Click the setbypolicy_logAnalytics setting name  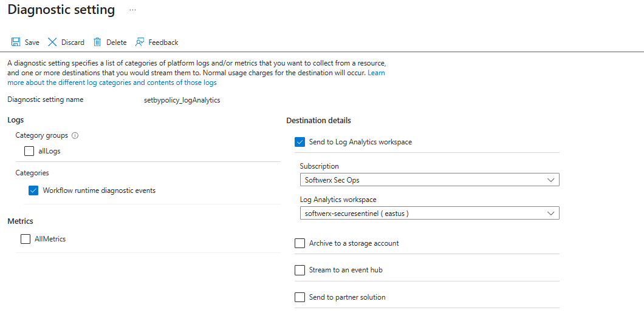coord(177,100)
